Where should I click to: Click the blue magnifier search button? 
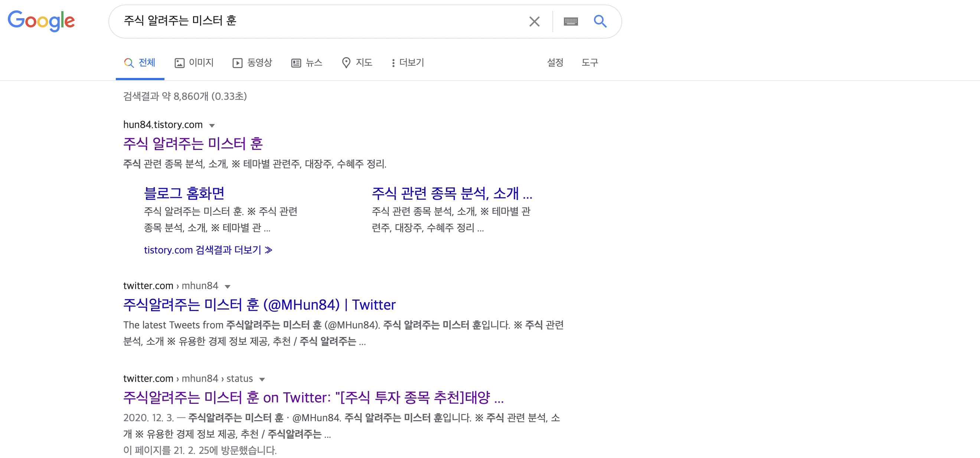point(600,21)
